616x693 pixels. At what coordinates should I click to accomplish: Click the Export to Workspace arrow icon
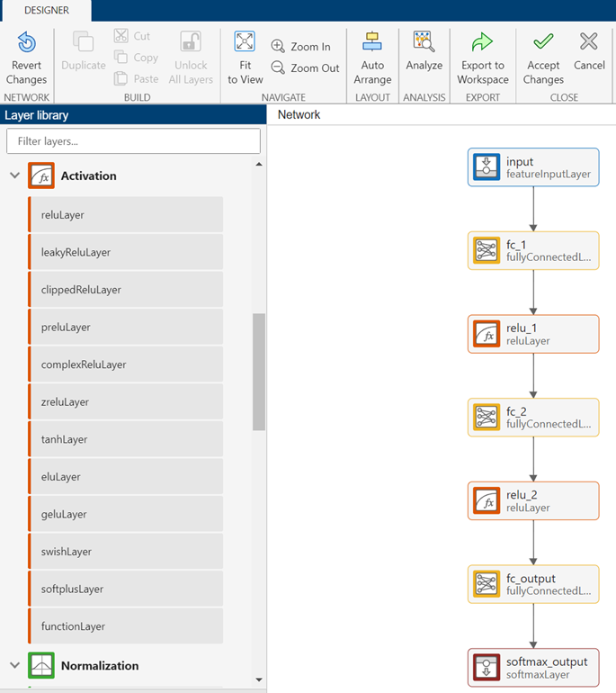pyautogui.click(x=482, y=42)
